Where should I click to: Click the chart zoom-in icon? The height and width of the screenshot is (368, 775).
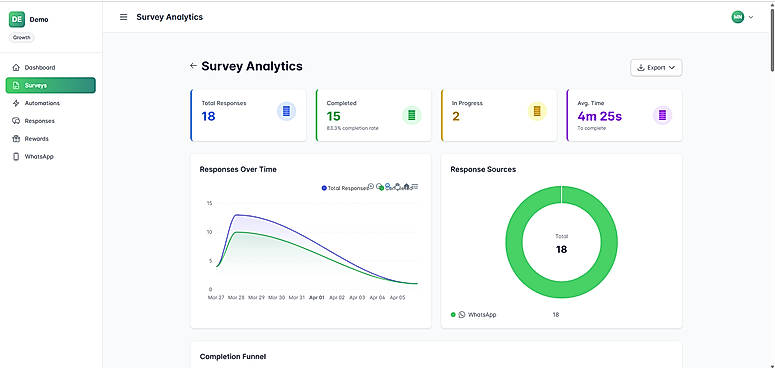372,186
